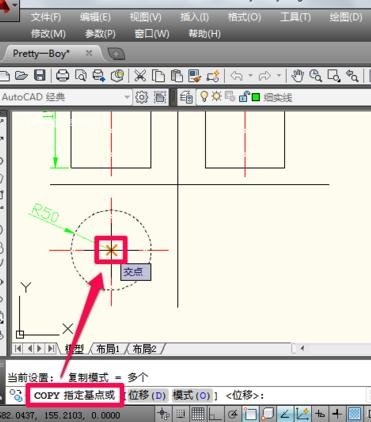The width and height of the screenshot is (371, 422).
Task: Switch to the 布局2 layout tab
Action: (145, 349)
